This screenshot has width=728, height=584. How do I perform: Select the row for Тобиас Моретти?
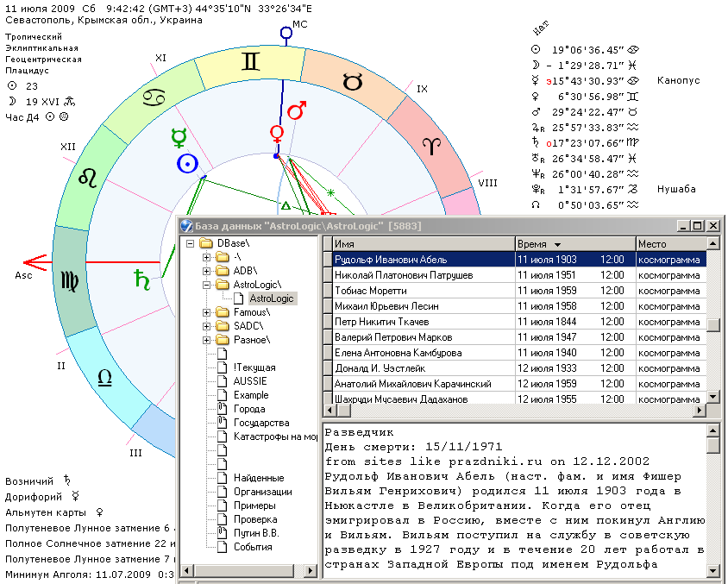[x=369, y=291]
